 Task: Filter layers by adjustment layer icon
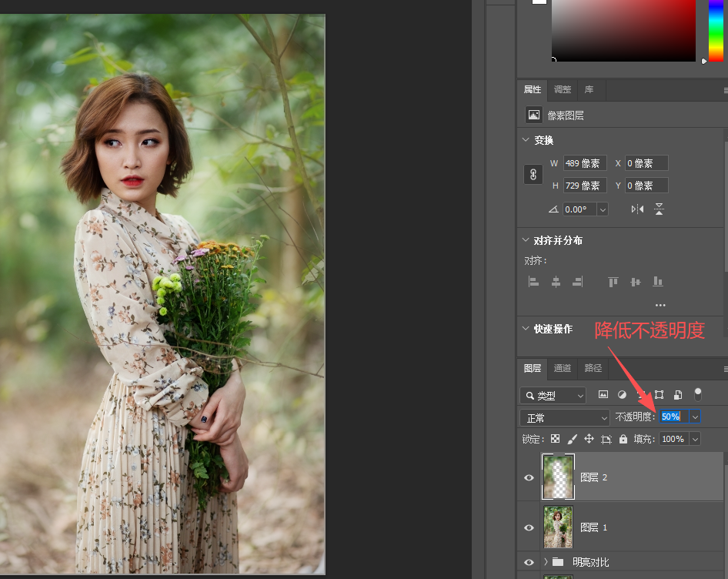click(x=622, y=394)
